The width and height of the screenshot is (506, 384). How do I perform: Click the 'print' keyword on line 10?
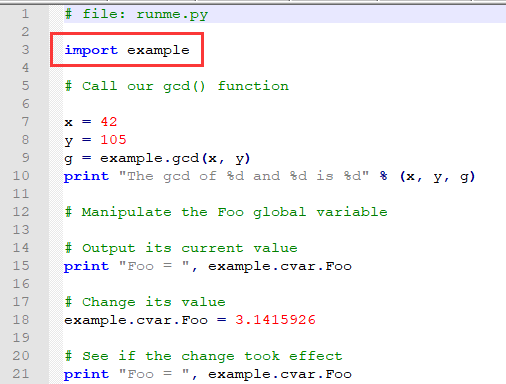(x=86, y=176)
